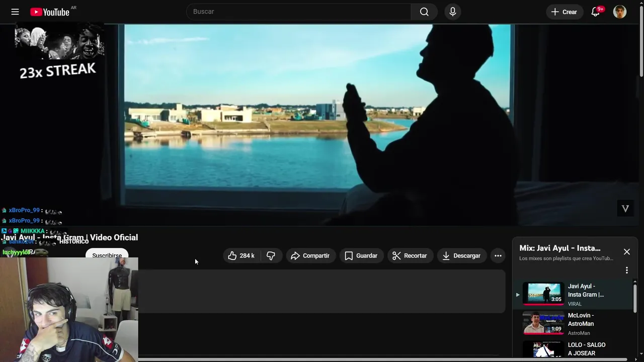Click the VIRAL channel label
The image size is (644, 362).
(x=575, y=304)
